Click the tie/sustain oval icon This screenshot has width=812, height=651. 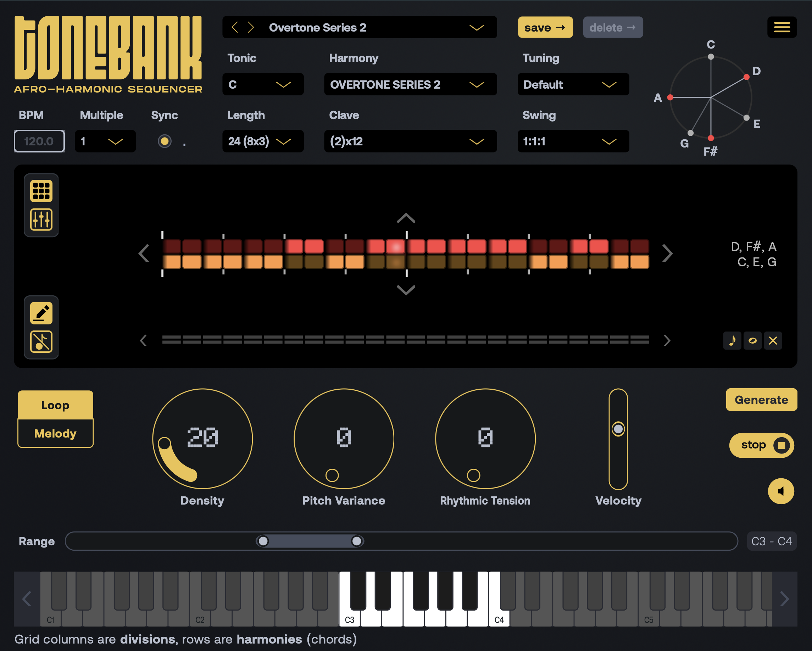752,340
